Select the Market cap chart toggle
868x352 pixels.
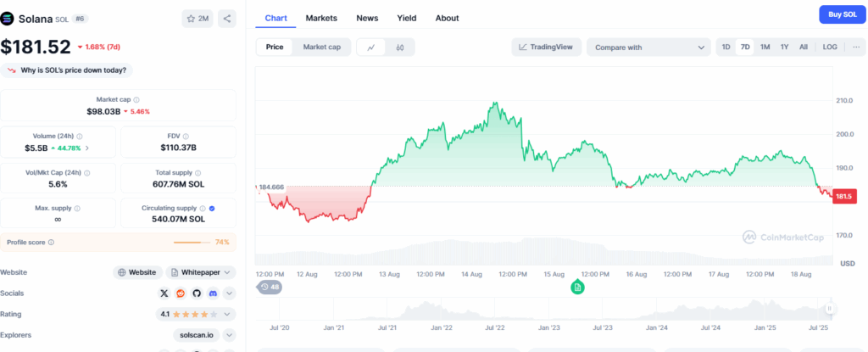coord(321,47)
